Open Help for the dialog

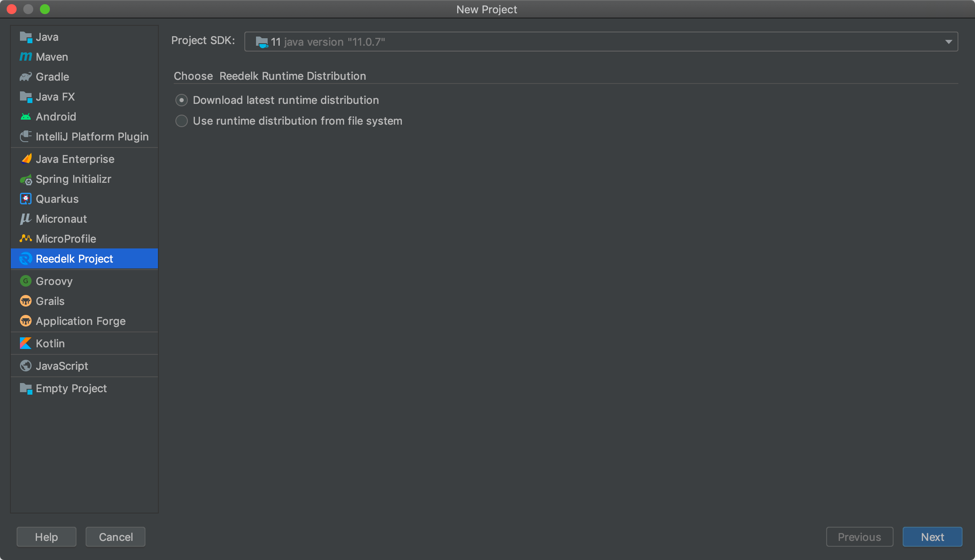pyautogui.click(x=47, y=537)
